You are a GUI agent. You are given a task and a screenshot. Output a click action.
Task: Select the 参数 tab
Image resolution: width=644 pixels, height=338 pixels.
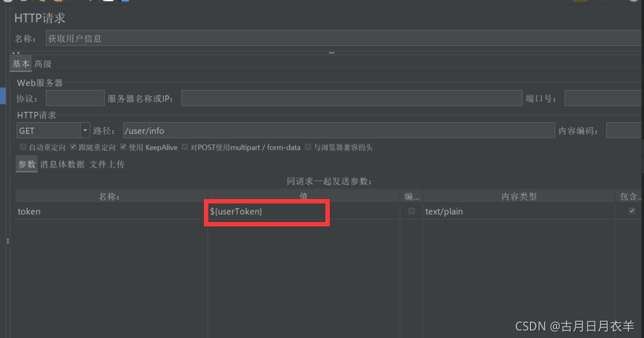27,164
